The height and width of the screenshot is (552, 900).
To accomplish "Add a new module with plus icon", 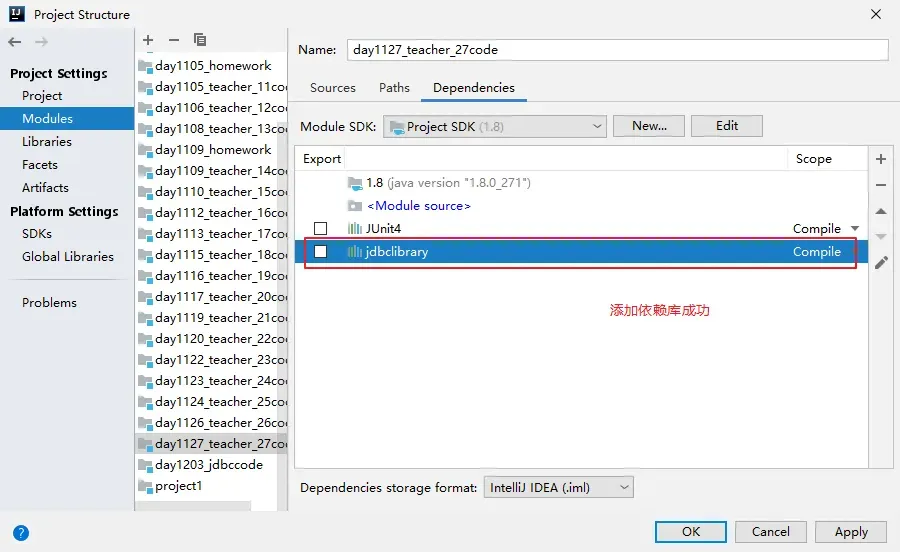I will [x=148, y=40].
